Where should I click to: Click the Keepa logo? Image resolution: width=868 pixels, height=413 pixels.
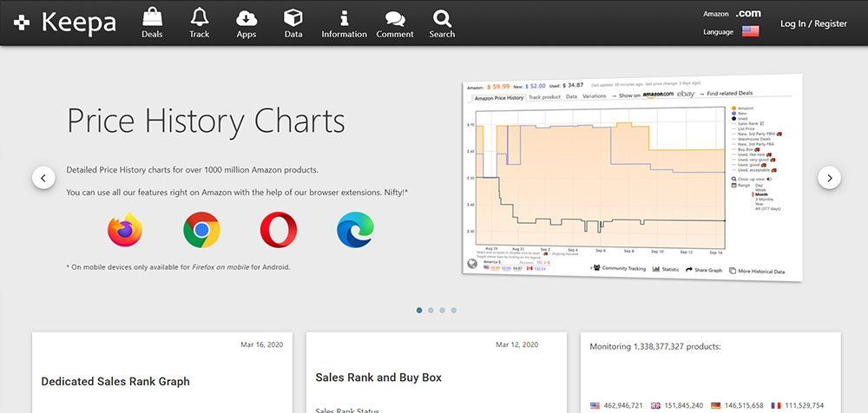[65, 23]
